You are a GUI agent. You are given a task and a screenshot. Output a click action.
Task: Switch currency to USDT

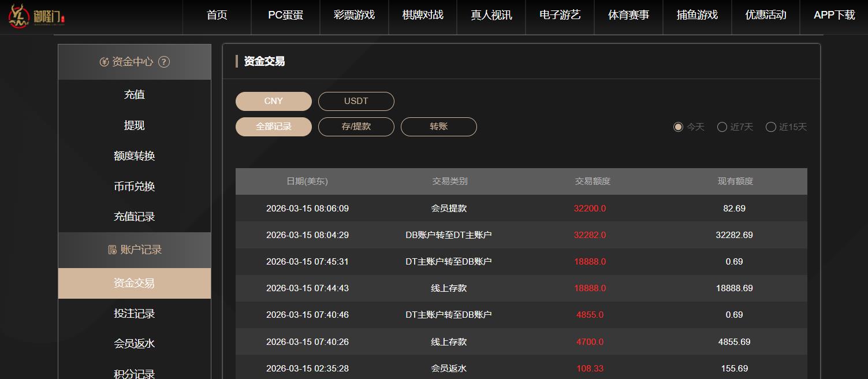(x=356, y=101)
